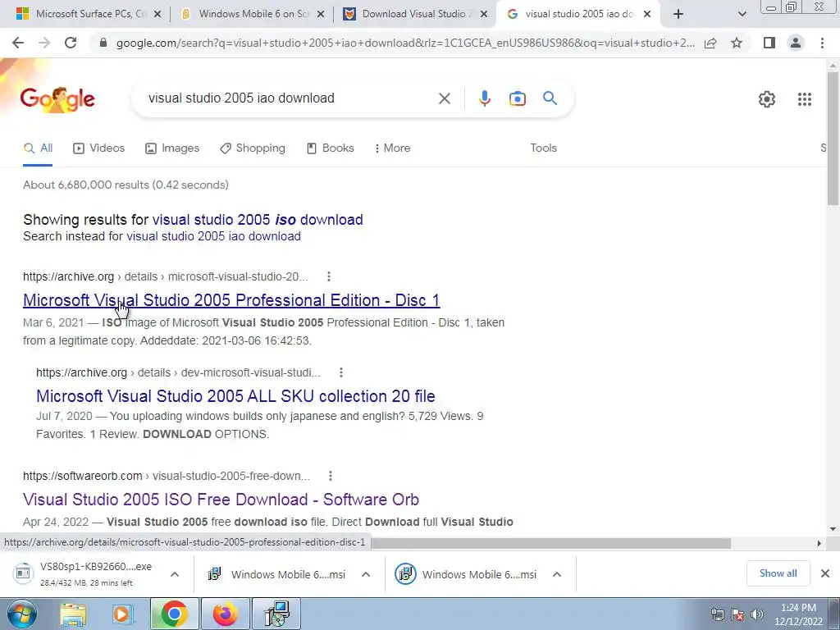Screen dimensions: 840x630
Task: Click the network icon in system tray
Action: click(717, 614)
